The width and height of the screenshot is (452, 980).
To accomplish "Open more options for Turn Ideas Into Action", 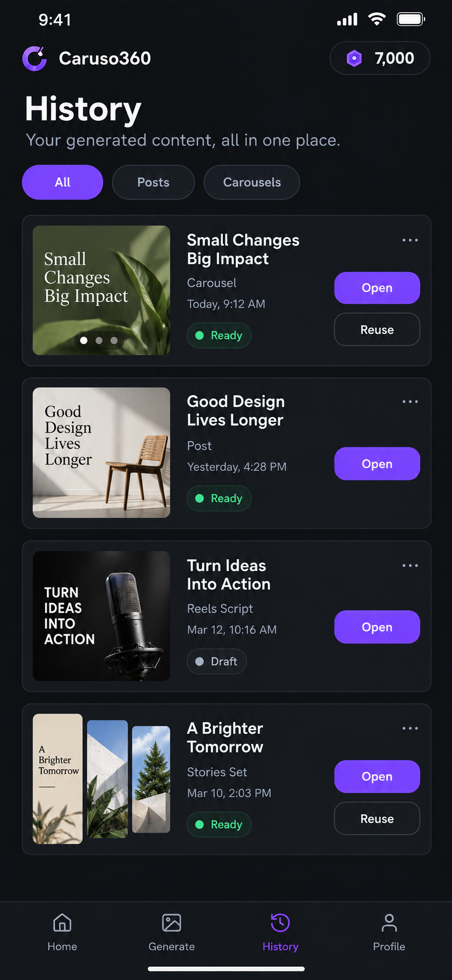I will [x=410, y=566].
